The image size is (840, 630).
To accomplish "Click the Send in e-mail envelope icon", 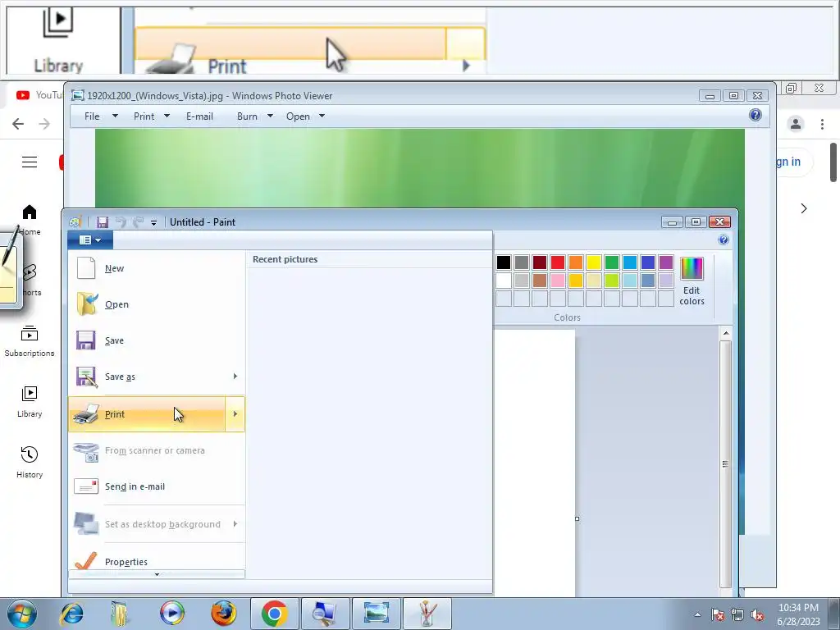I will 86,486.
